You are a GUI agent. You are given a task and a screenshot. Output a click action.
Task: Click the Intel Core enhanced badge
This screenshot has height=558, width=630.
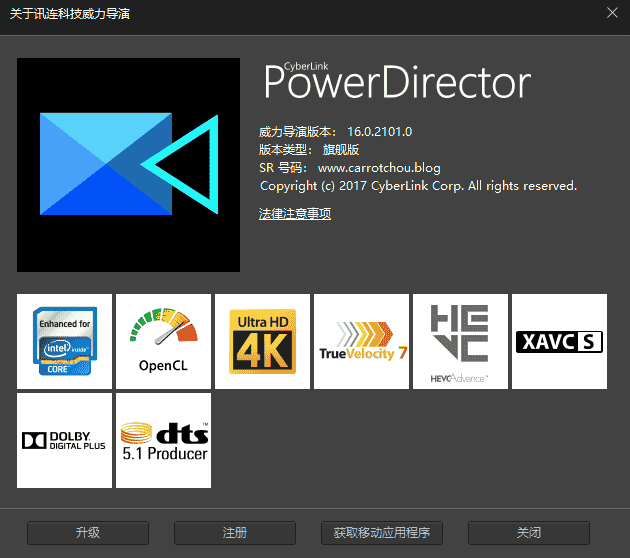pyautogui.click(x=64, y=341)
